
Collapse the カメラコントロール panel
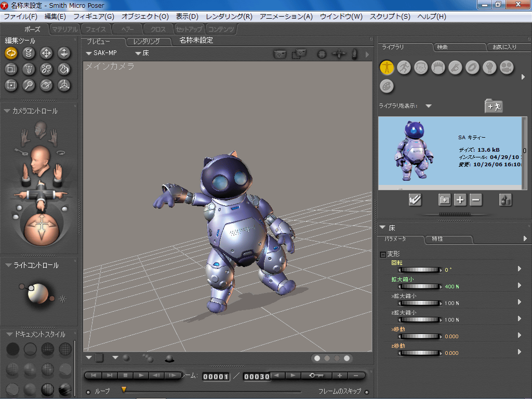pyautogui.click(x=7, y=111)
